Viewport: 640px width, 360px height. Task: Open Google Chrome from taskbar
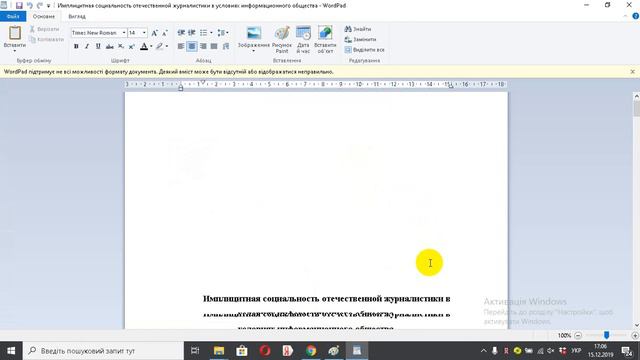(x=311, y=351)
